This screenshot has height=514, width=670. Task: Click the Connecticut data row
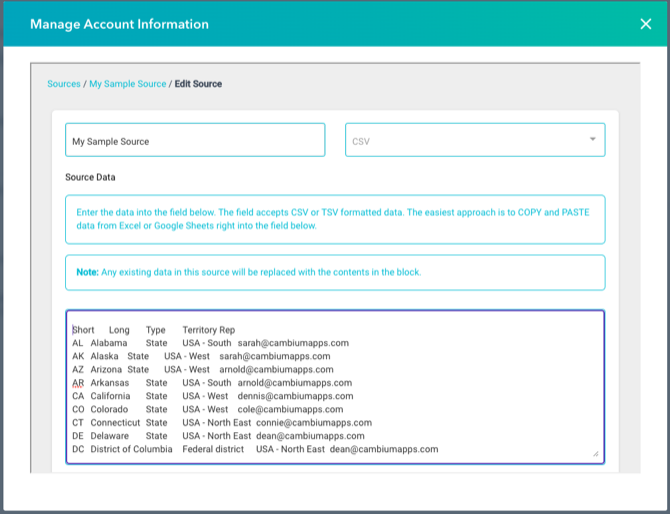coord(222,423)
